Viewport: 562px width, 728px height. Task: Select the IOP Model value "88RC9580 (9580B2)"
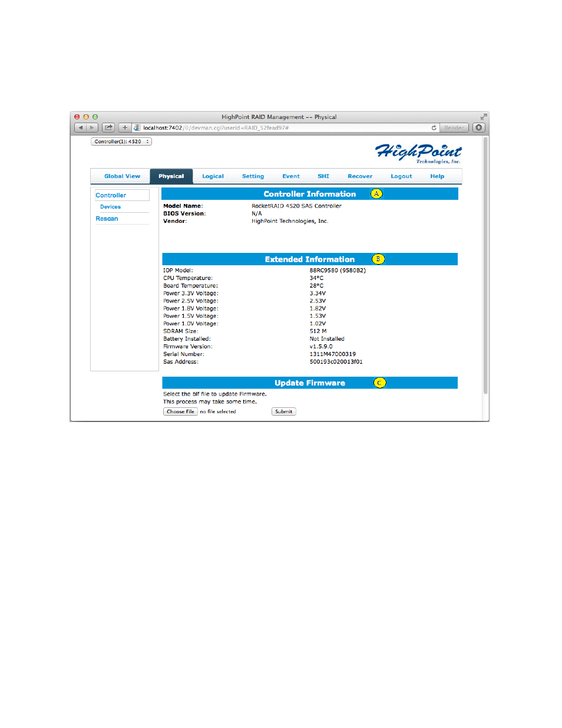click(338, 271)
